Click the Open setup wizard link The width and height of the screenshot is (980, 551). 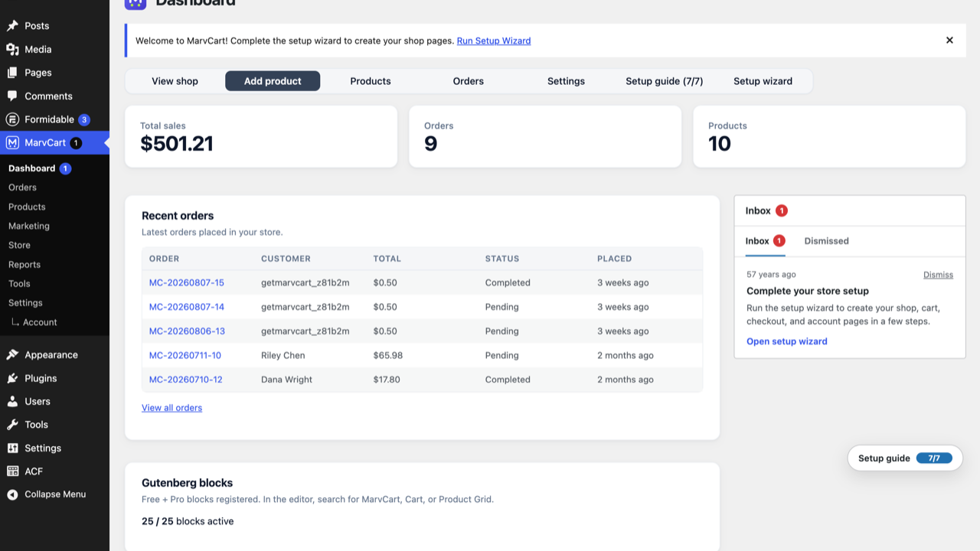pos(787,341)
